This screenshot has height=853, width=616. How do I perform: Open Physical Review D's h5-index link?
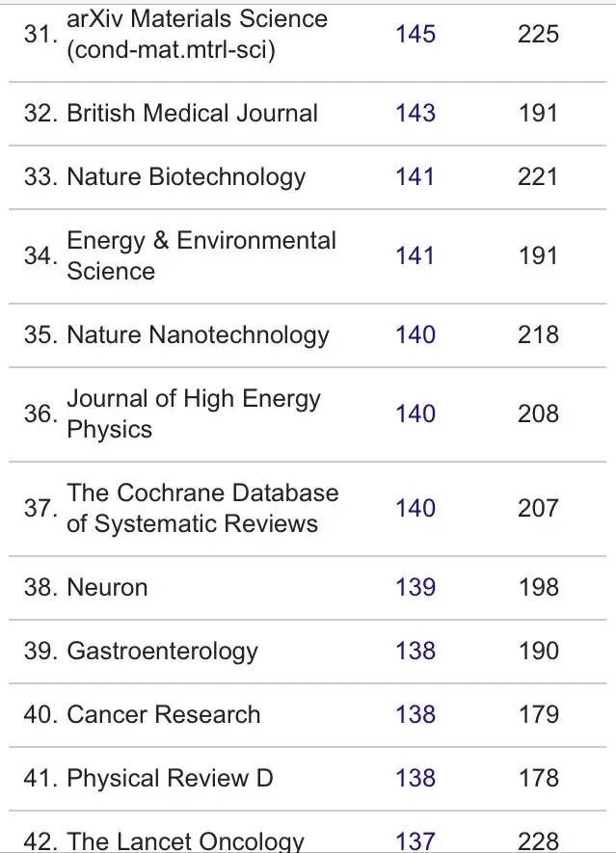(x=415, y=779)
